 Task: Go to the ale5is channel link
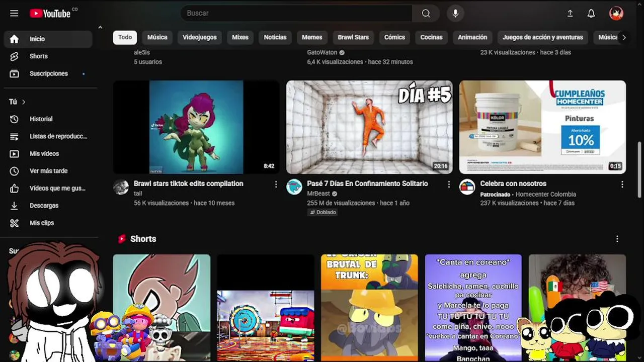[142, 52]
